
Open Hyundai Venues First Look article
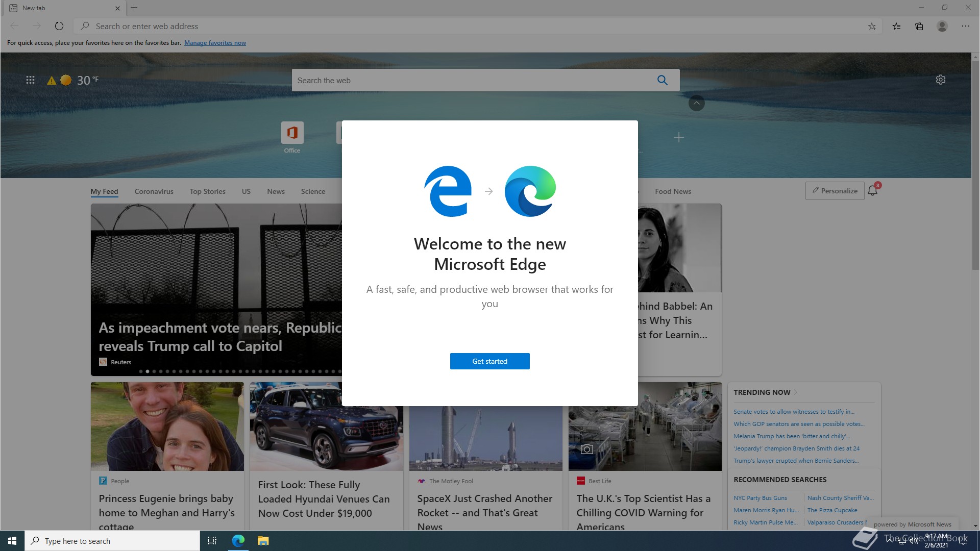click(x=326, y=457)
